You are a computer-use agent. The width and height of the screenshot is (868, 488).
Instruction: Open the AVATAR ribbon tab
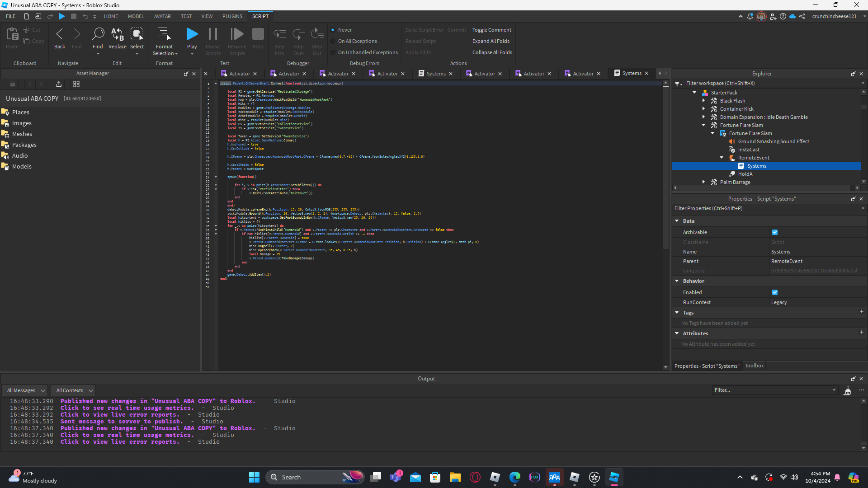pos(162,16)
